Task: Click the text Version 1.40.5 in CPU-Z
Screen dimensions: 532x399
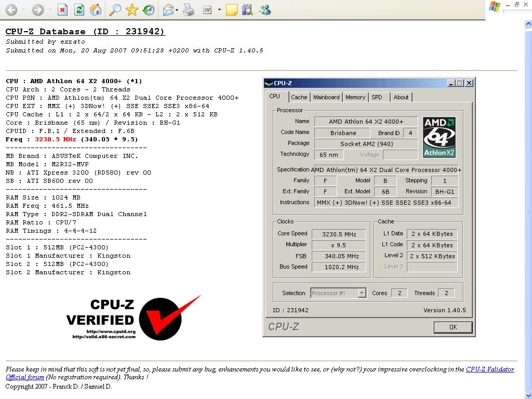Action: 445,310
